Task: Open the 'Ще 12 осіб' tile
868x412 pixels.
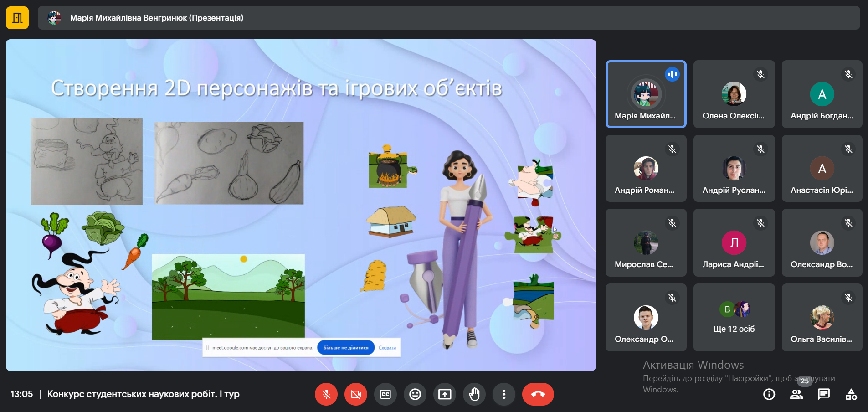Action: pos(734,317)
